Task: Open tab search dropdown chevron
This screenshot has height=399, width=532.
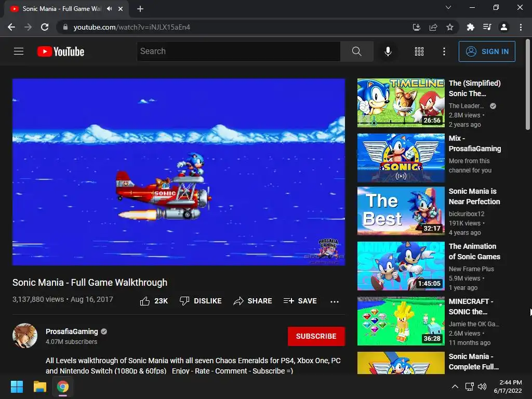Action: point(448,7)
